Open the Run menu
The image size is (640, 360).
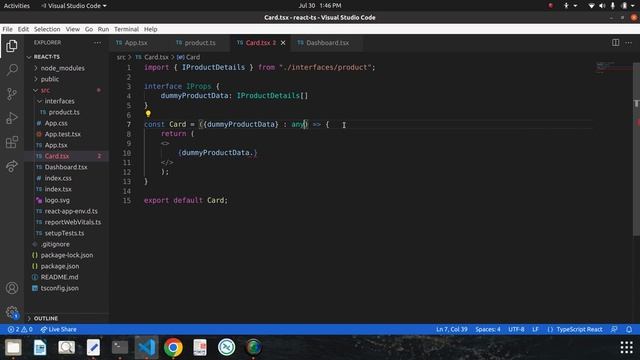103,29
